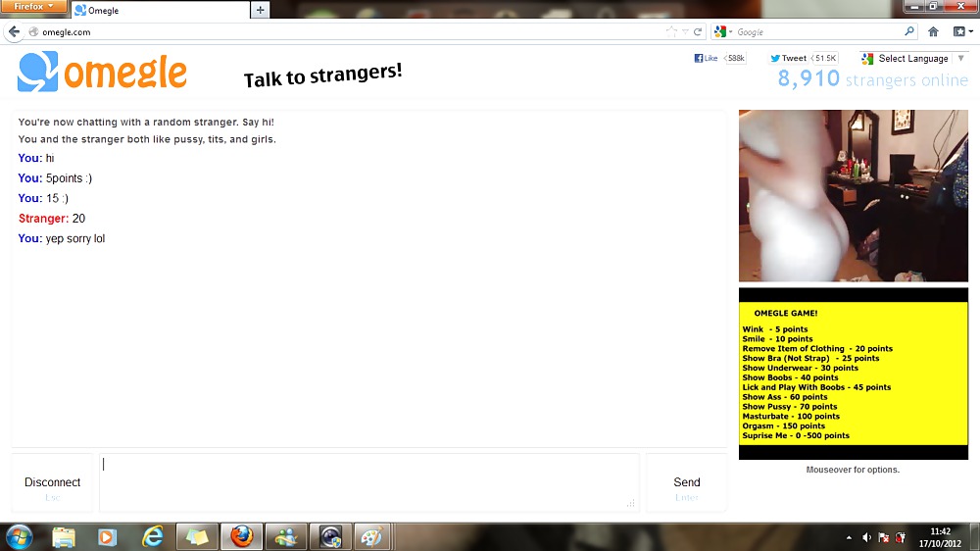Bookmark this page with the star icon
This screenshot has width=980, height=551.
(671, 31)
